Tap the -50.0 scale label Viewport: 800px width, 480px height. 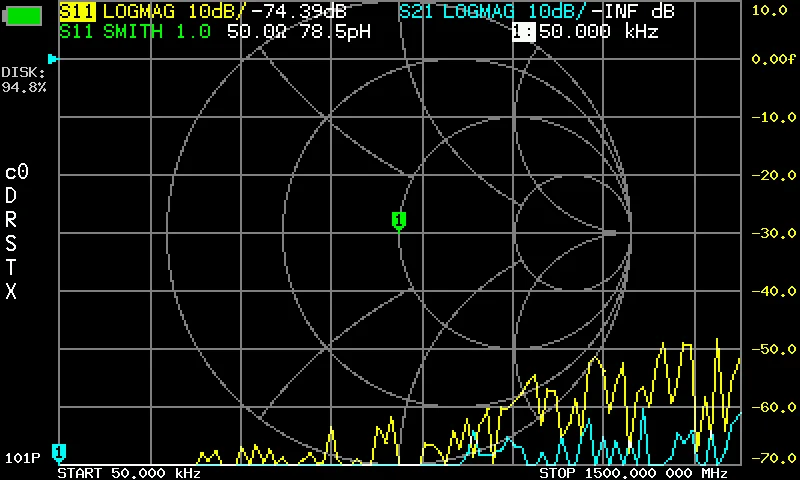(x=773, y=349)
